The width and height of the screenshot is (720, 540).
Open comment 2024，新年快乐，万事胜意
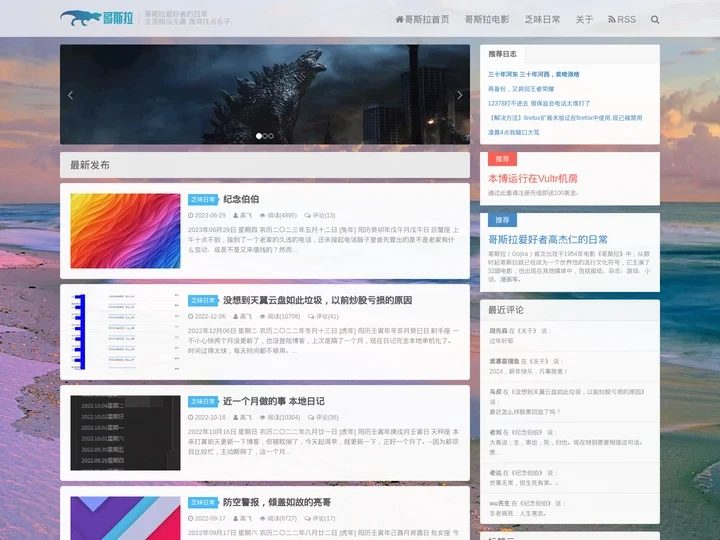[x=570, y=366]
